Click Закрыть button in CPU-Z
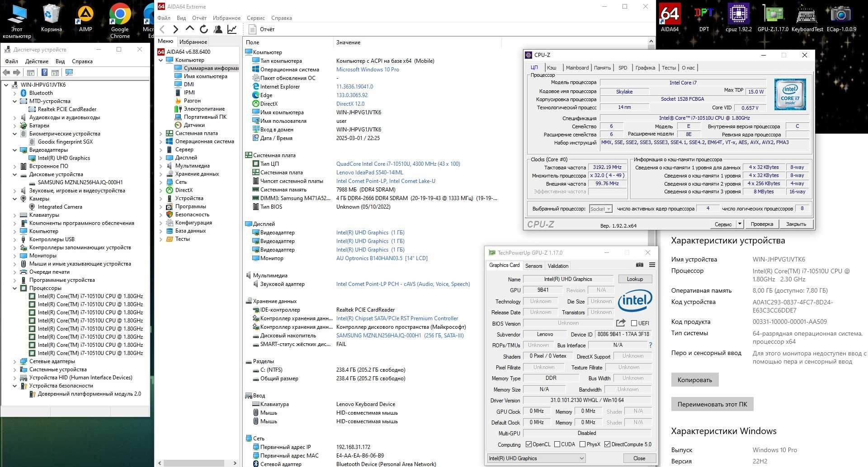The image size is (868, 467). (796, 224)
